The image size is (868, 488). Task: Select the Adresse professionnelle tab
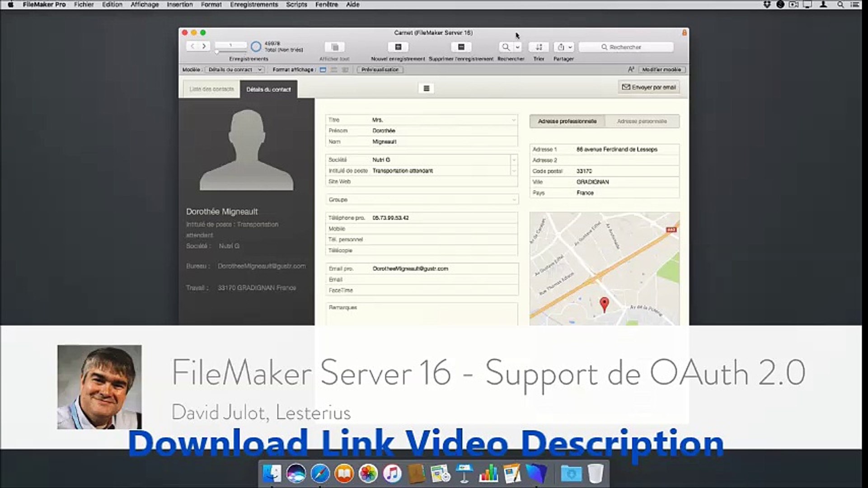click(567, 121)
